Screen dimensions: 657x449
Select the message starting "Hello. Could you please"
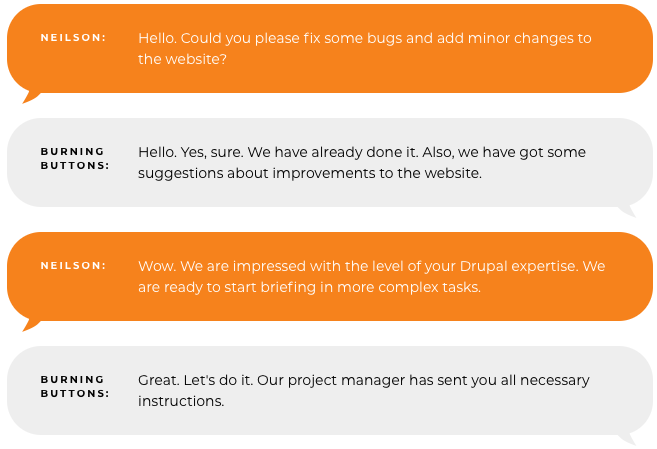364,49
